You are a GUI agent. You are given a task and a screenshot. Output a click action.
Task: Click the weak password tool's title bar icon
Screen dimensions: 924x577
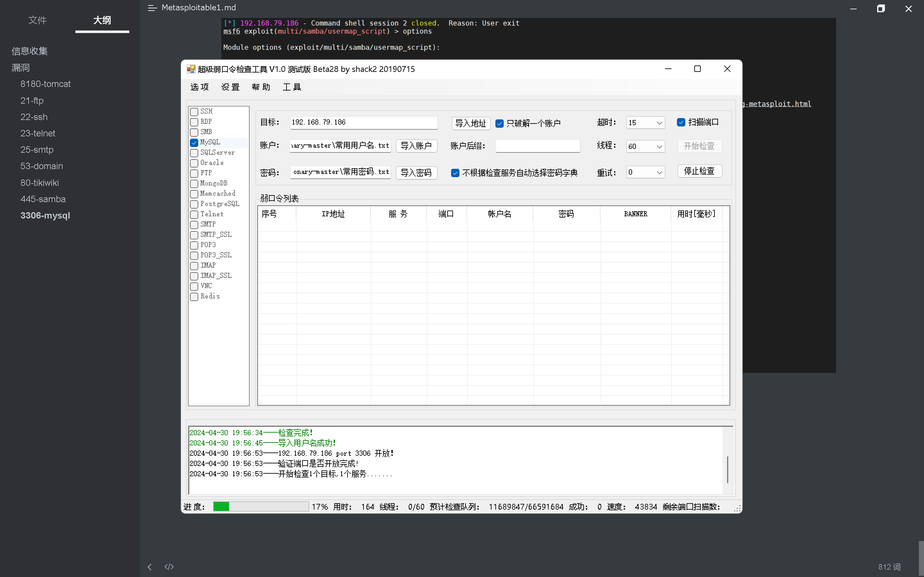tap(191, 69)
